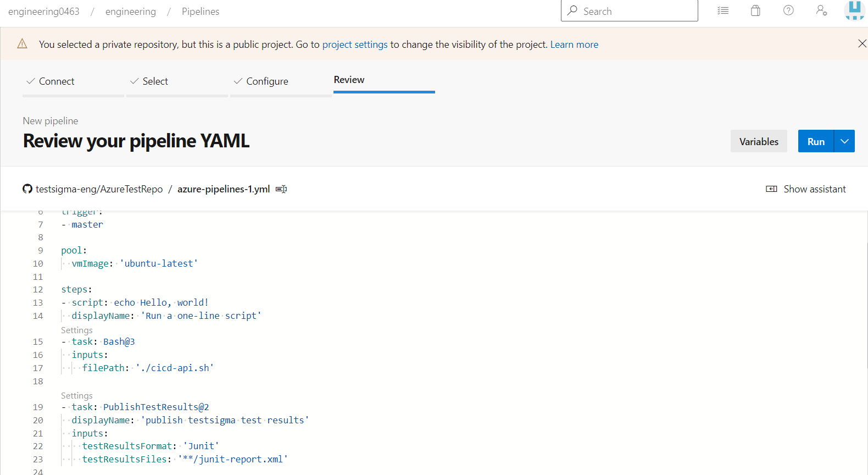This screenshot has height=475, width=868.
Task: Go to the Connect step tab
Action: click(x=73, y=81)
